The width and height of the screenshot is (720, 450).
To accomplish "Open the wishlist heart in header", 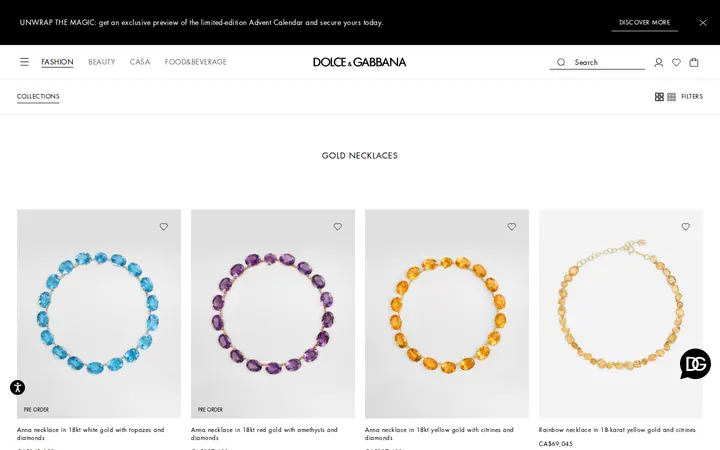I will (676, 62).
